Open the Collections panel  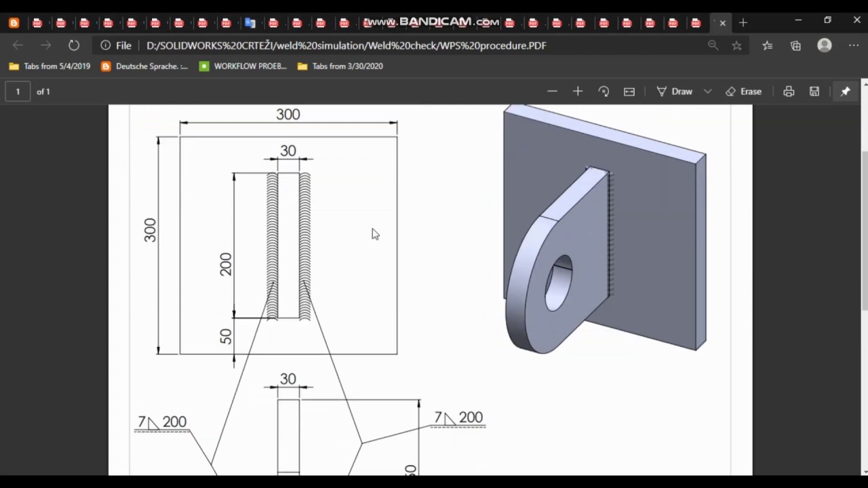795,45
